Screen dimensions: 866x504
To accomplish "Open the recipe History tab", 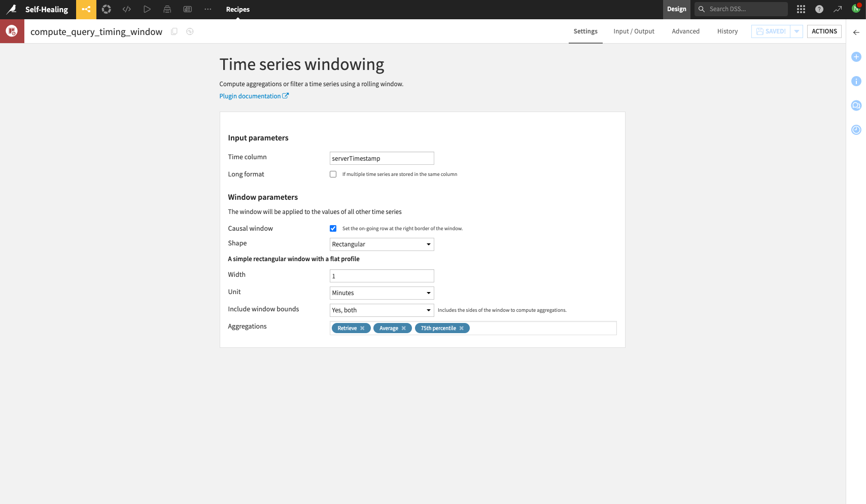I will click(727, 31).
